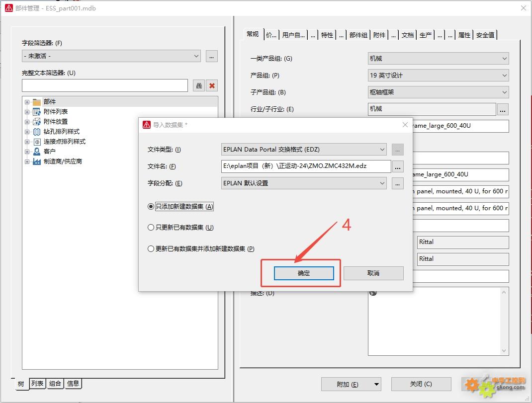The width and height of the screenshot is (532, 403).
Task: Open the 附加 button dropdown arrow
Action: coord(376,384)
